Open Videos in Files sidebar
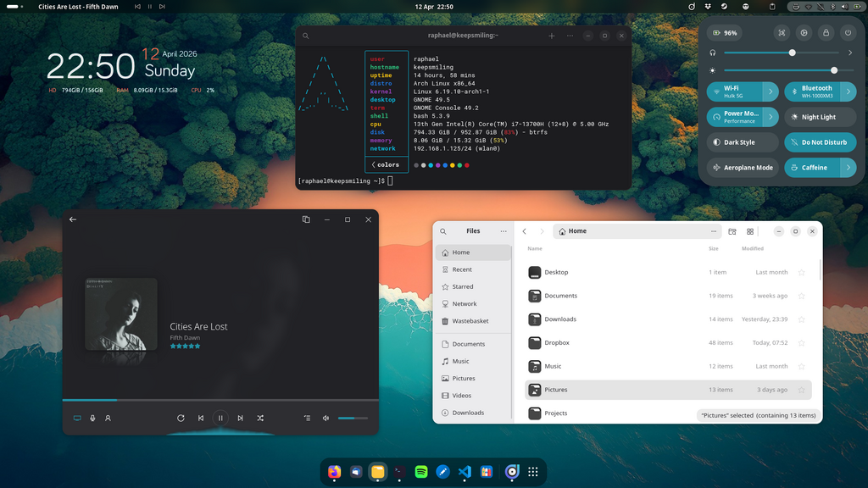This screenshot has height=488, width=868. [473, 396]
